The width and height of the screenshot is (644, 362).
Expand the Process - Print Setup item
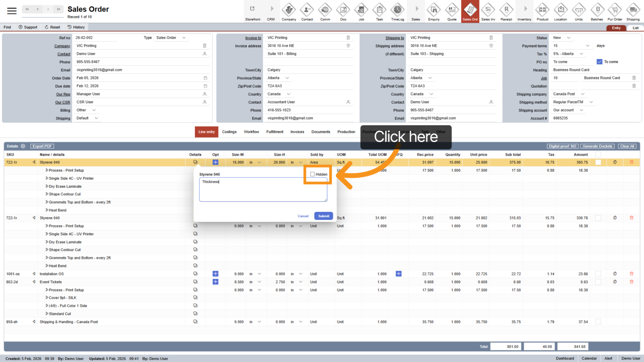coord(47,170)
